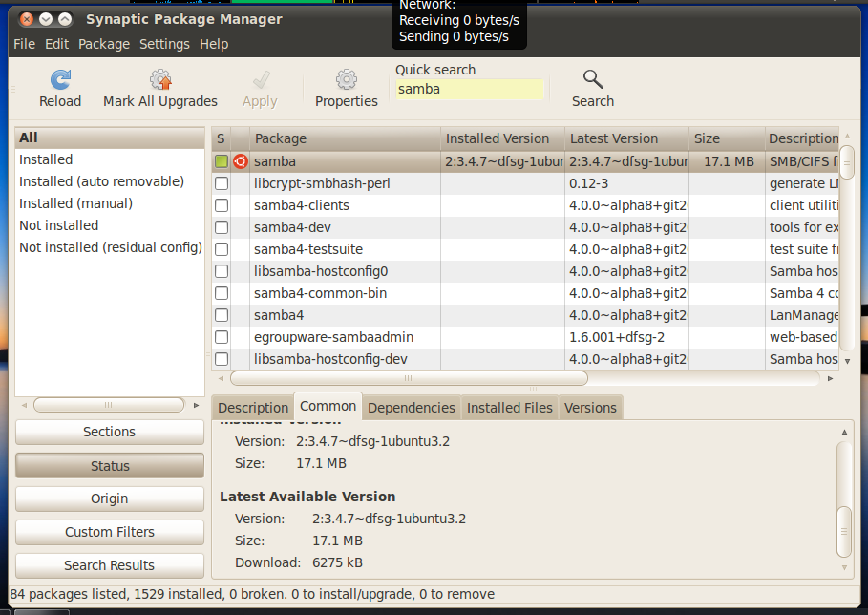Screen dimensions: 868x615
Task: Click the Custom Filters button
Action: (x=110, y=532)
